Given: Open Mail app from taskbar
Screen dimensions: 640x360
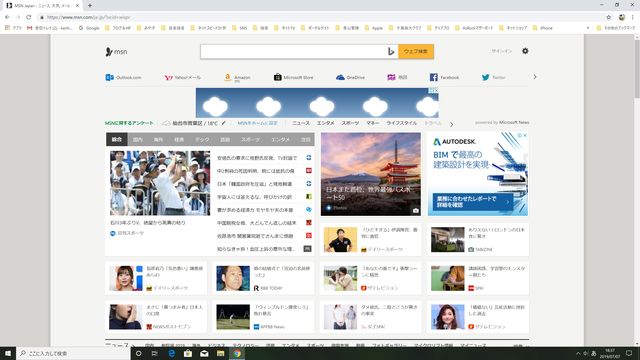Looking at the screenshot, I should pos(204,353).
